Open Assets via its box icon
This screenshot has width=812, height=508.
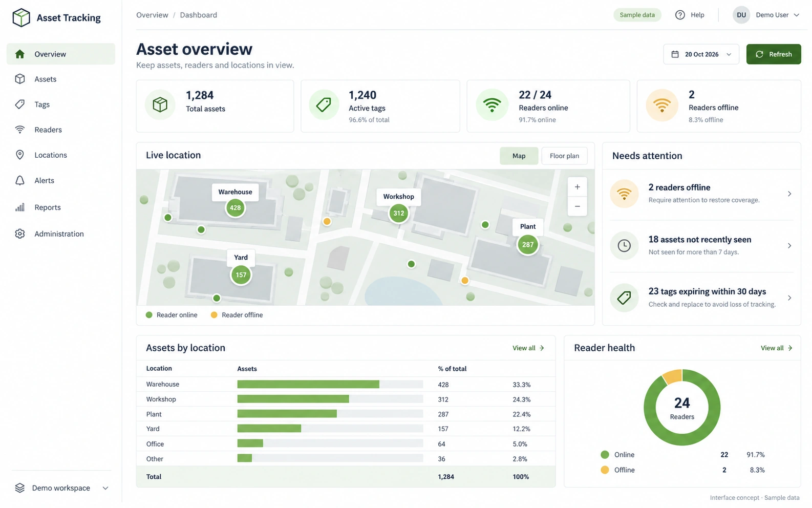pyautogui.click(x=20, y=79)
